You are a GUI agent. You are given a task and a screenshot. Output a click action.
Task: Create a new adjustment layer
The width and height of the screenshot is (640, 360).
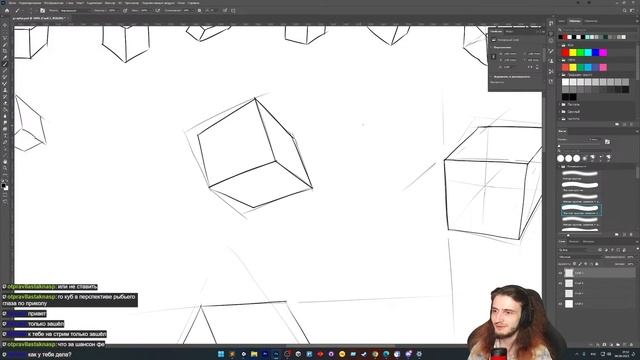click(611, 344)
